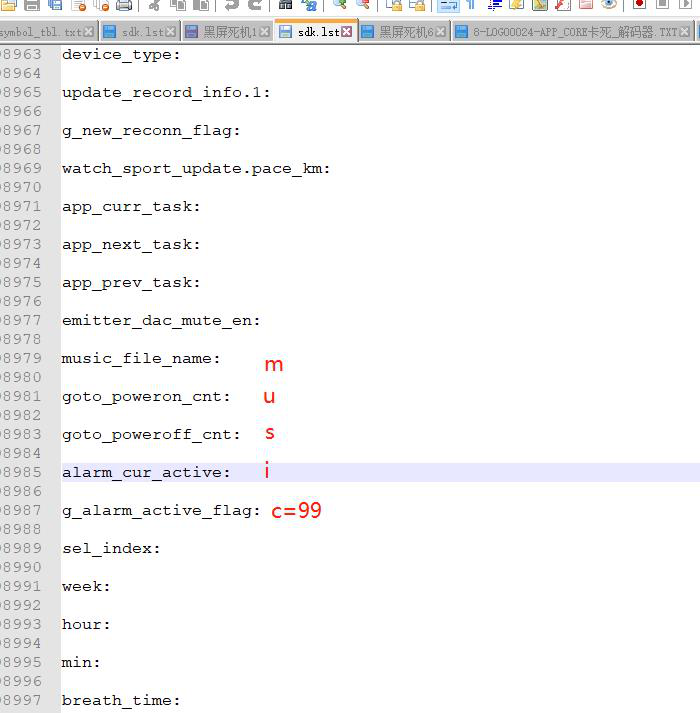Click the text watch_sport_update.pace_km:
The image size is (700, 713).
196,169
